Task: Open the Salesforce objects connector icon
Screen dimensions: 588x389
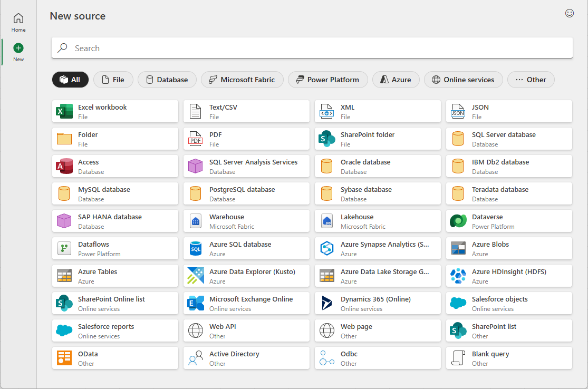Action: pyautogui.click(x=458, y=303)
